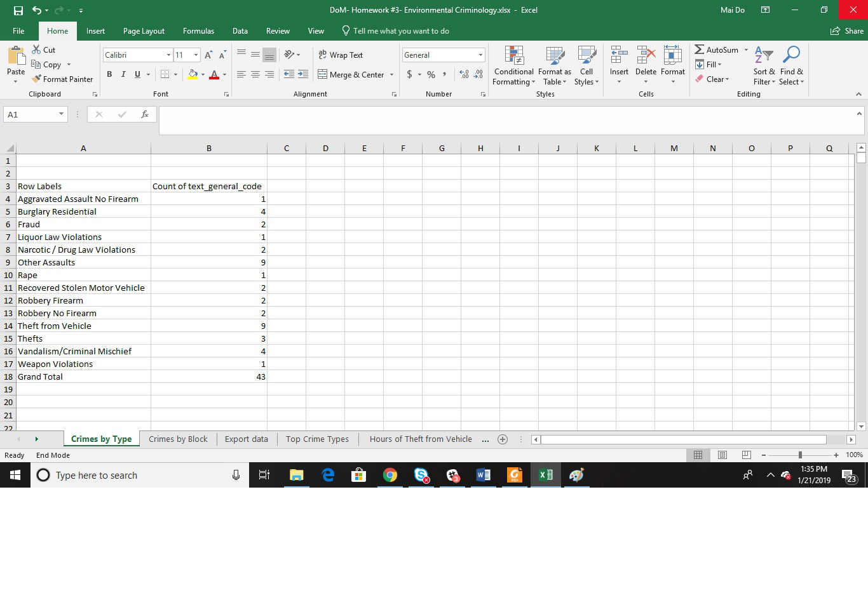Select Normal view in the status bar
The width and height of the screenshot is (868, 593).
[x=698, y=455]
